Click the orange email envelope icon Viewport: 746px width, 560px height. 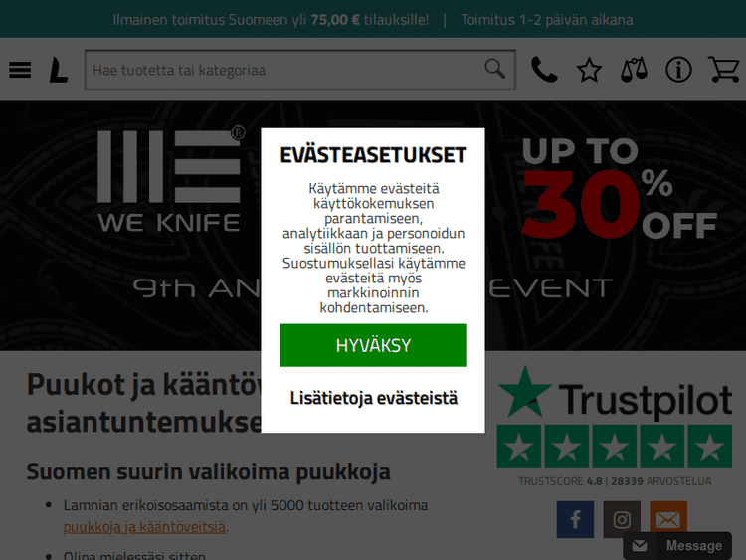click(x=668, y=516)
